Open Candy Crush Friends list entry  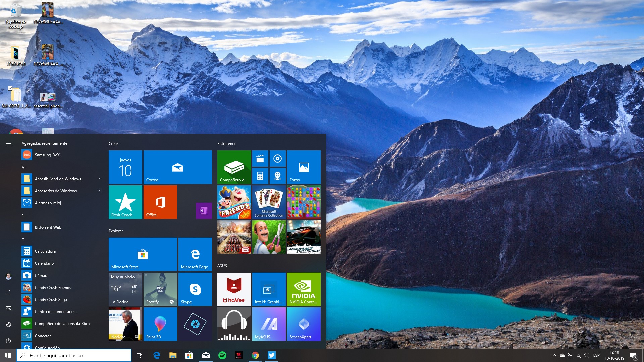(x=61, y=288)
